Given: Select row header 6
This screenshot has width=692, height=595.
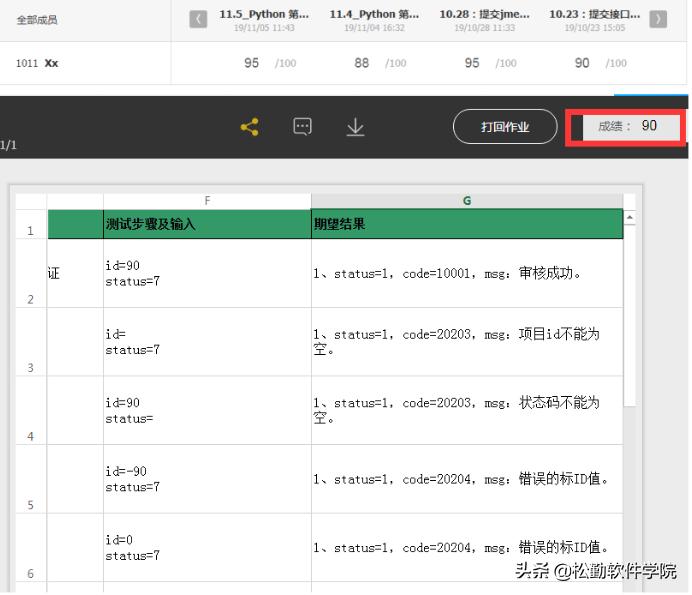Looking at the screenshot, I should pos(30,547).
